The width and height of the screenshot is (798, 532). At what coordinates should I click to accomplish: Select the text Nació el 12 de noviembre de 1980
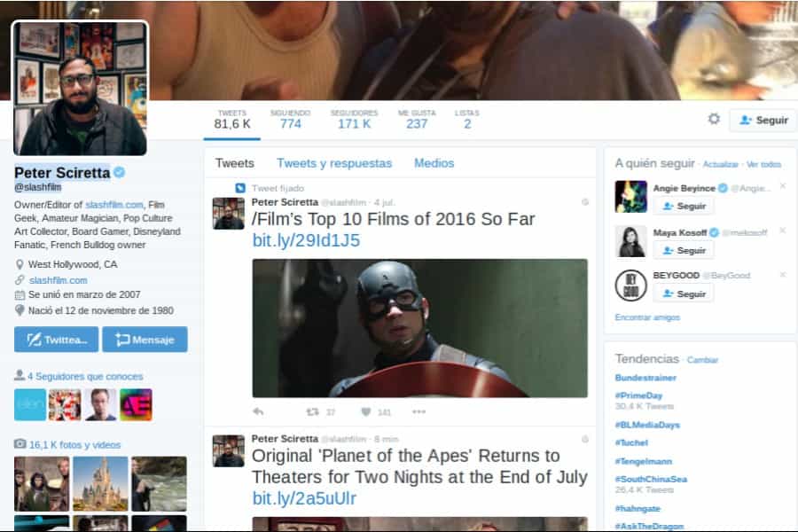(x=101, y=310)
